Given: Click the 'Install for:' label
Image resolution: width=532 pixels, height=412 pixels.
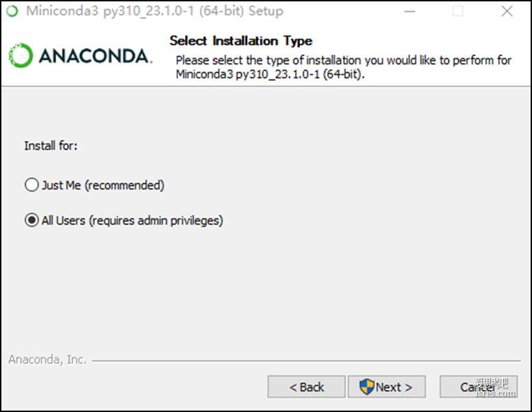Looking at the screenshot, I should click(x=51, y=146).
